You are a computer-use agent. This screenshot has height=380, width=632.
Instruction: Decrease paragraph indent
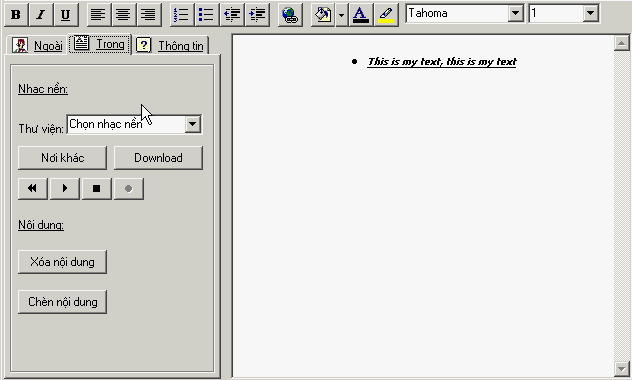tap(232, 15)
